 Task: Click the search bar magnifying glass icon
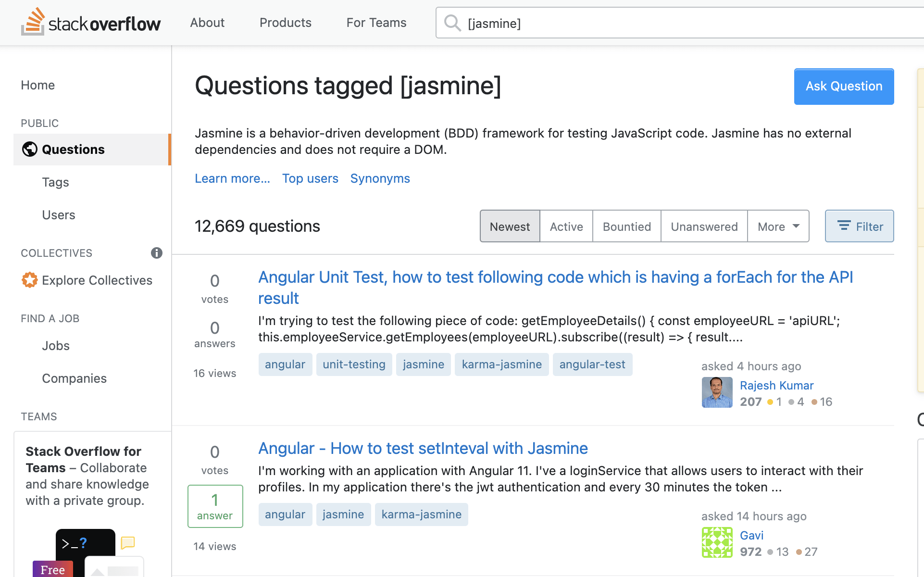[453, 23]
